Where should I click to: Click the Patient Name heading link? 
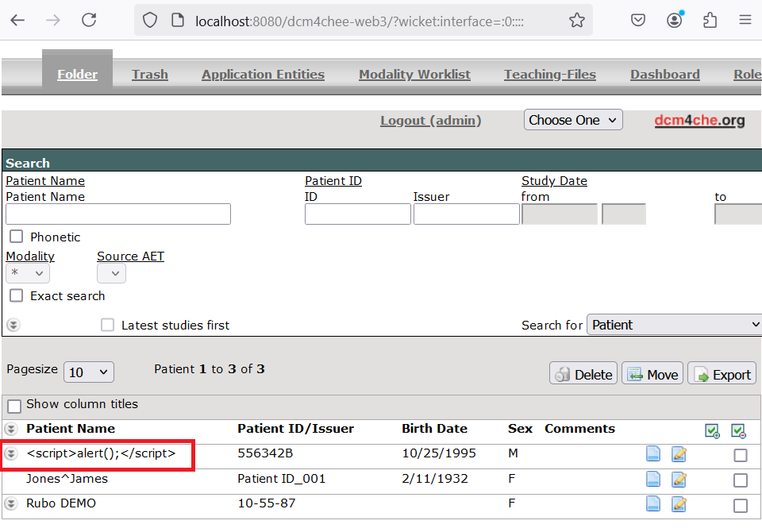[x=45, y=181]
